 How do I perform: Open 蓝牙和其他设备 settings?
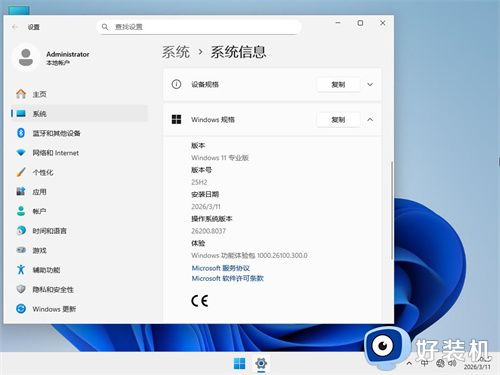79,133
